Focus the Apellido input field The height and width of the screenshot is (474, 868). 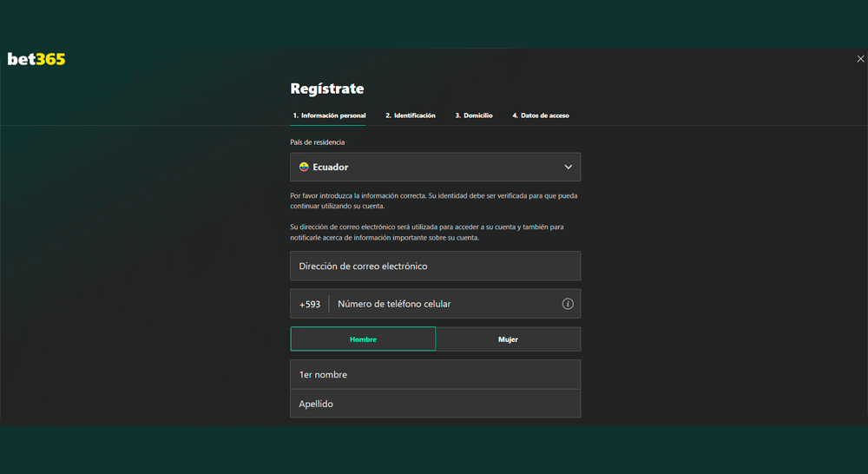pyautogui.click(x=435, y=404)
